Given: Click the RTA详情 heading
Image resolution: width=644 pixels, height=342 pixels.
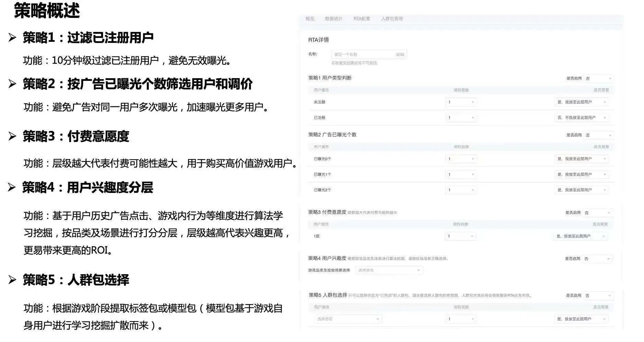Looking at the screenshot, I should pyautogui.click(x=319, y=40).
